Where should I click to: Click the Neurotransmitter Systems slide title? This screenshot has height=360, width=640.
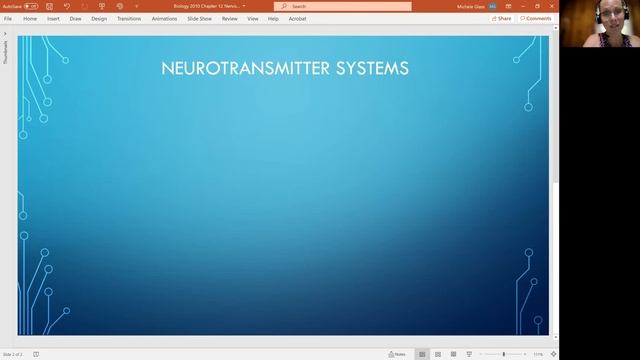tap(285, 68)
